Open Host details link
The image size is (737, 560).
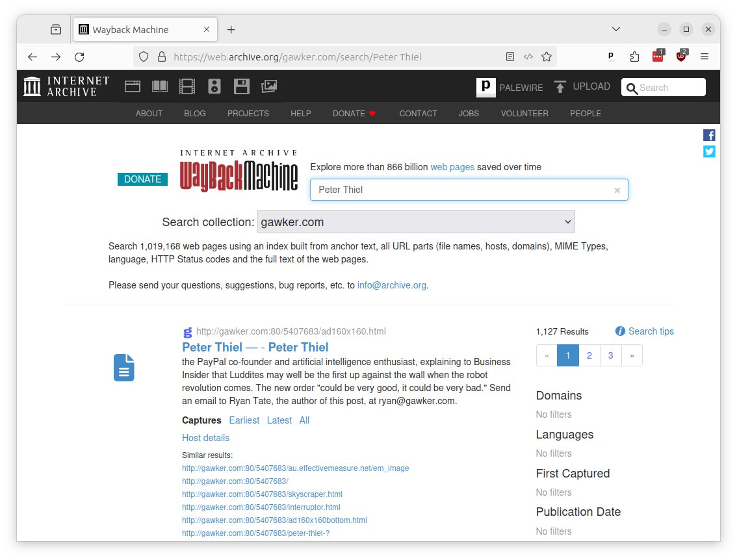tap(205, 437)
